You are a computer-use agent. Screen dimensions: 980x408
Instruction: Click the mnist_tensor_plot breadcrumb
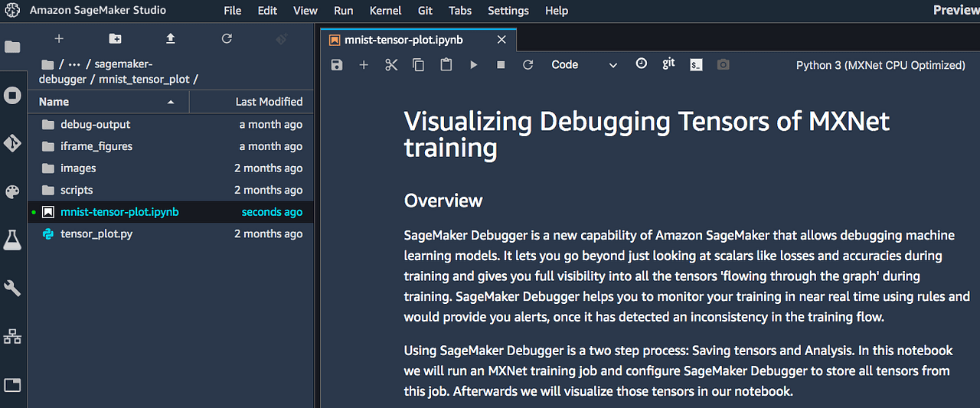(x=145, y=80)
